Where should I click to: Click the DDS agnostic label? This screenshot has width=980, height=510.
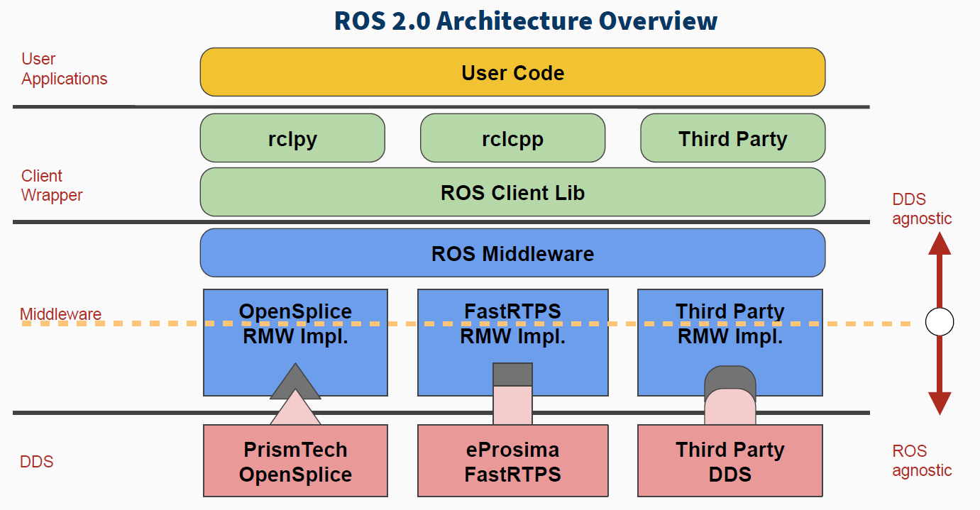pyautogui.click(x=922, y=209)
